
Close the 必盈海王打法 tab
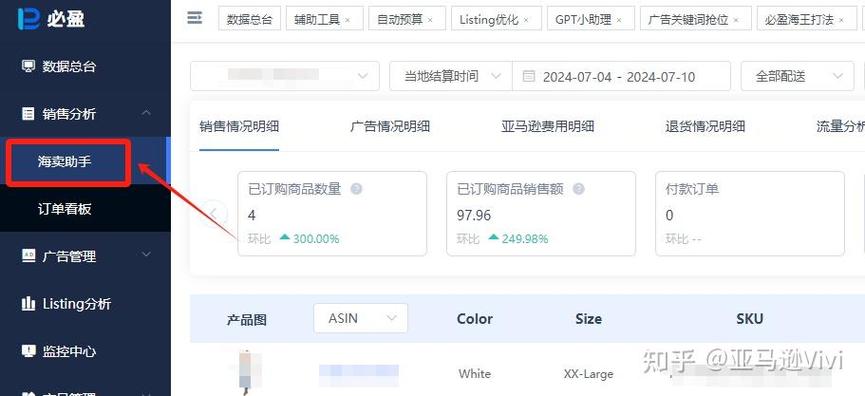click(x=841, y=20)
